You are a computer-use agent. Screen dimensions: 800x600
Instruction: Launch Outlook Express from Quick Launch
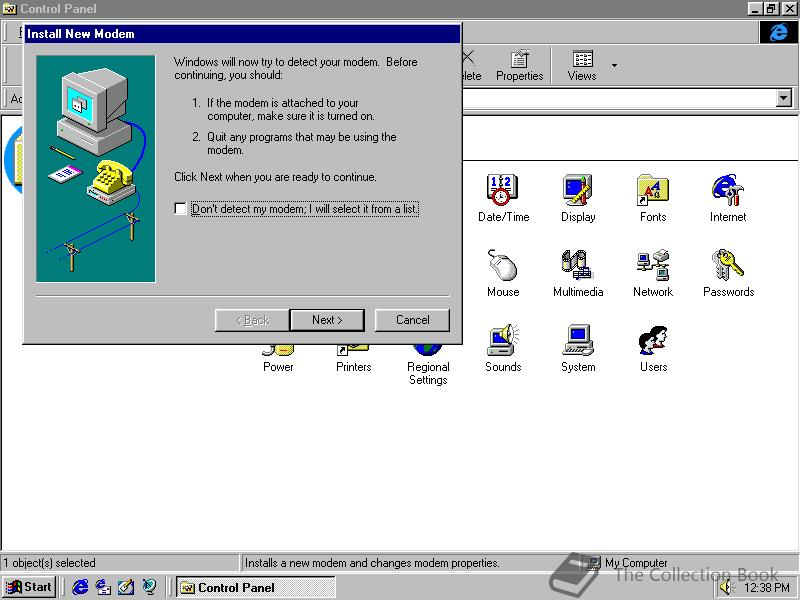click(103, 587)
